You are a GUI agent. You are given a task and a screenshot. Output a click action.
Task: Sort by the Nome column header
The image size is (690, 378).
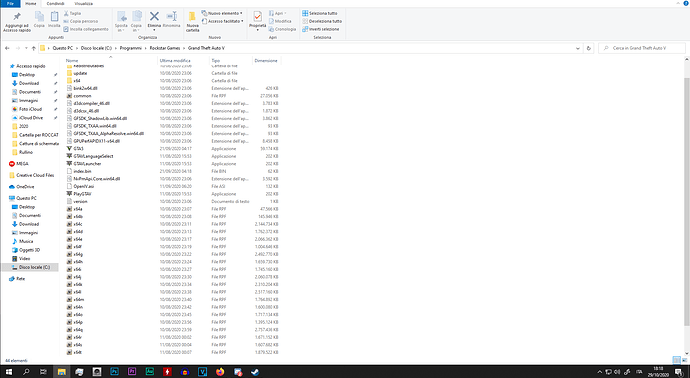click(72, 61)
